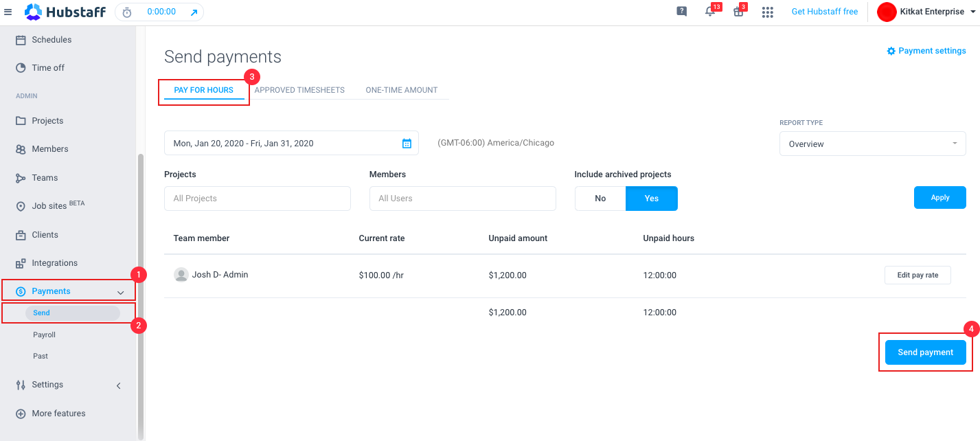
Task: Open the Report Type Overview dropdown
Action: (872, 144)
